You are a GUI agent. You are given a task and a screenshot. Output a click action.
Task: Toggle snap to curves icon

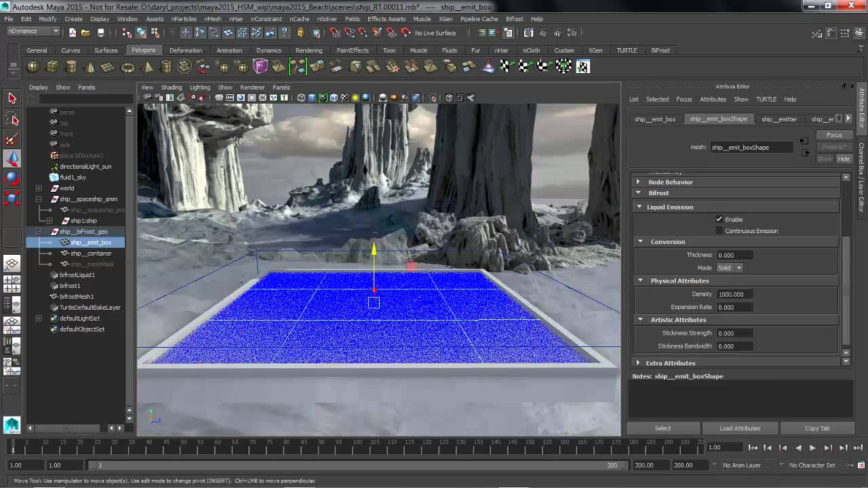tap(349, 33)
